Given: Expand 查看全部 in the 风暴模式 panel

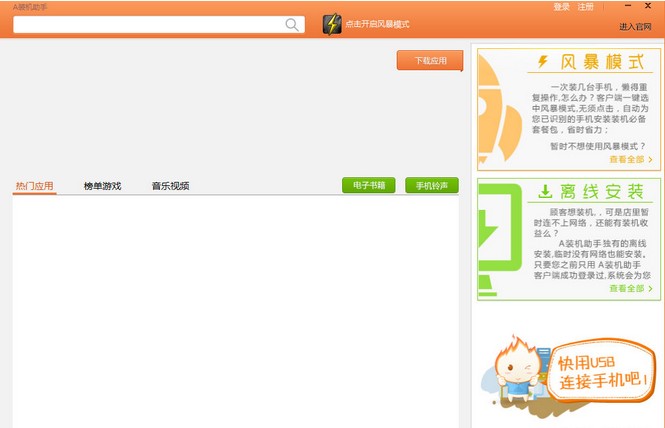Looking at the screenshot, I should coord(630,159).
